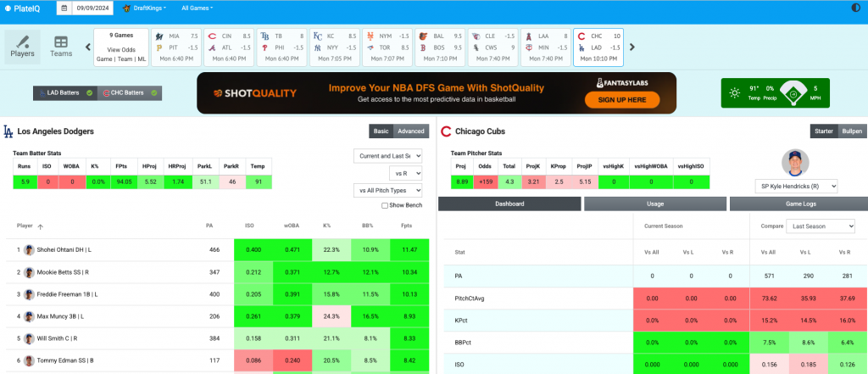
Task: Select the TB vs PHI game card
Action: coord(281,47)
